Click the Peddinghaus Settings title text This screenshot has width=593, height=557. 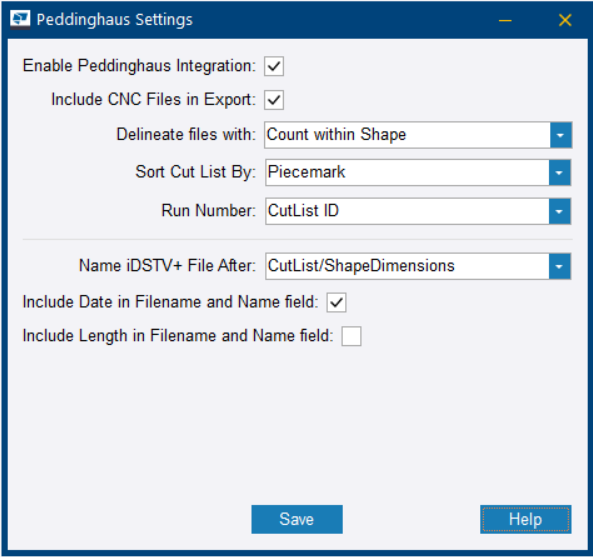coord(115,20)
